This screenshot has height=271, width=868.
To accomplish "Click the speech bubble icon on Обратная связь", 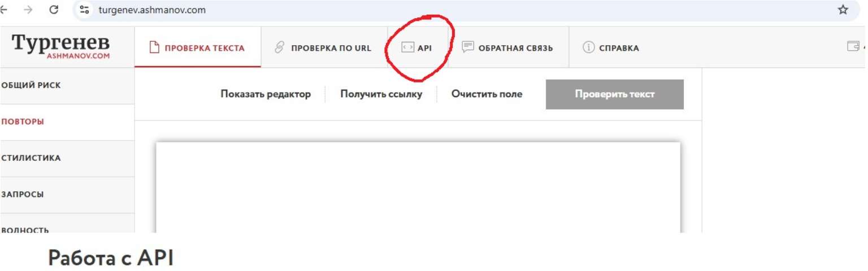I will [x=468, y=47].
